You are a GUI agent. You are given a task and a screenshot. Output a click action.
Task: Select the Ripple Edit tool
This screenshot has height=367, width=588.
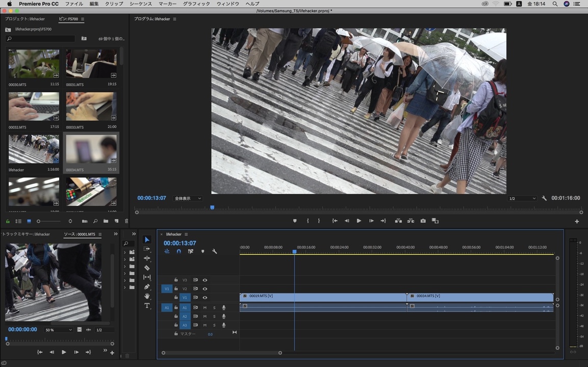click(147, 258)
